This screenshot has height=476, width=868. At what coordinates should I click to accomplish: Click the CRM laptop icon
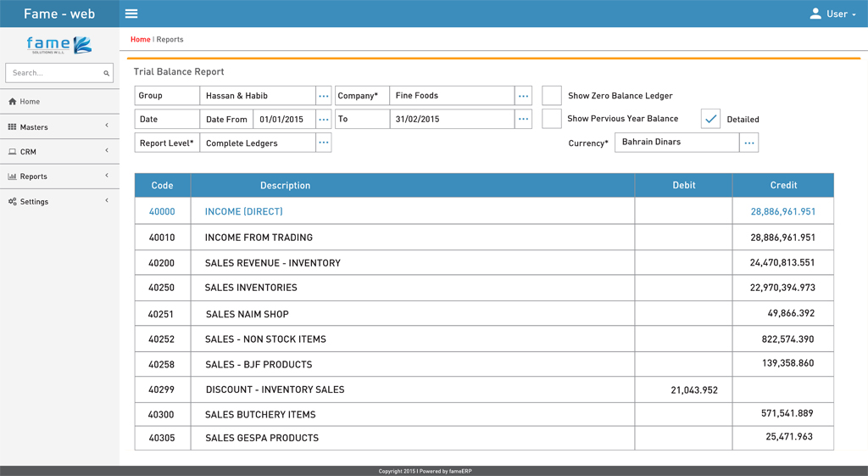point(12,151)
